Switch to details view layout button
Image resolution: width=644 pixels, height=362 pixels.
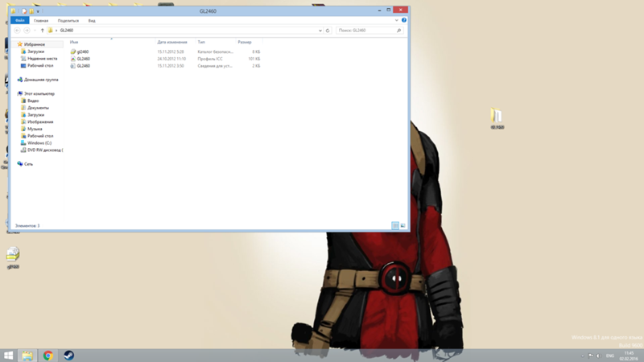(395, 226)
